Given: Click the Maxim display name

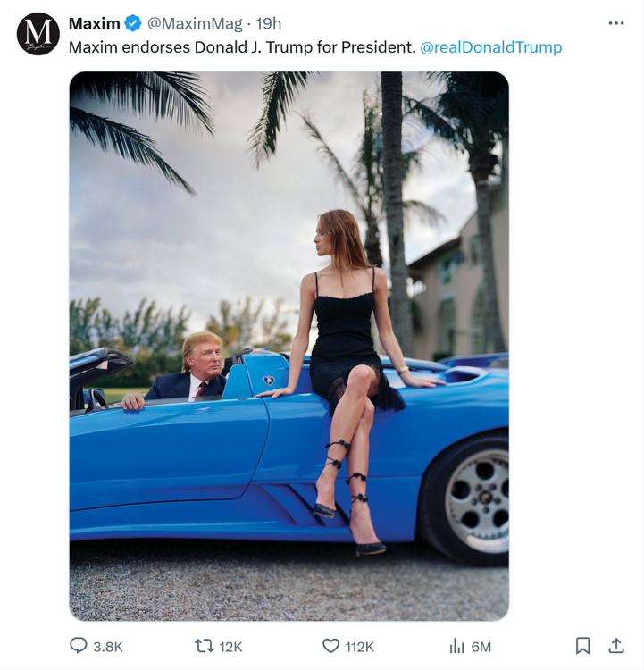Looking at the screenshot, I should point(94,24).
